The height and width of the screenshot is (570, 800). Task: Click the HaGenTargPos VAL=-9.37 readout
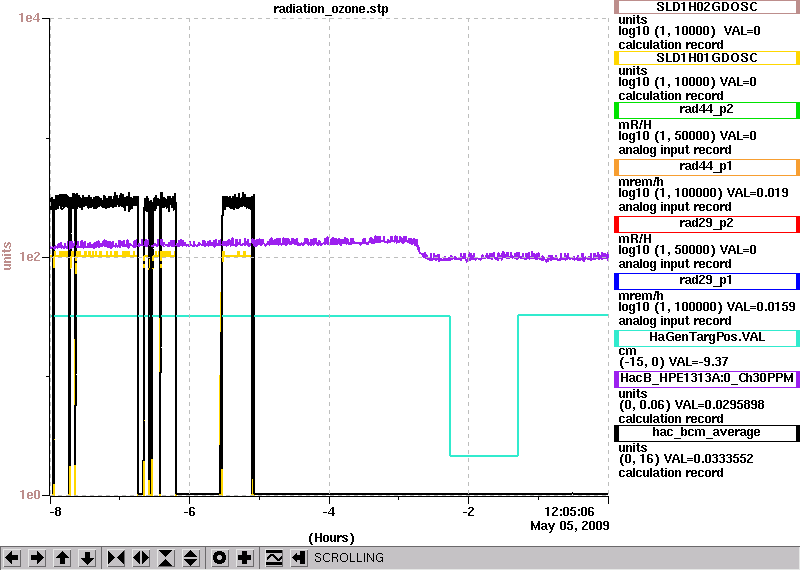point(698,362)
